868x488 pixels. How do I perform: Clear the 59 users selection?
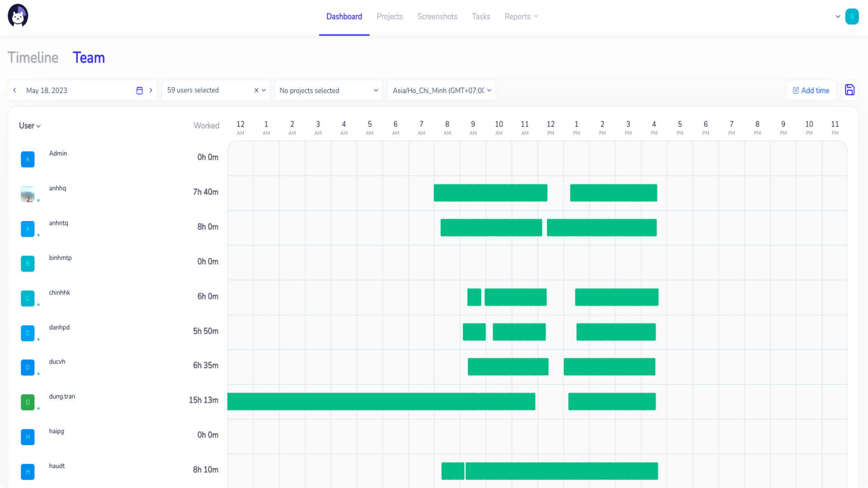(x=256, y=90)
